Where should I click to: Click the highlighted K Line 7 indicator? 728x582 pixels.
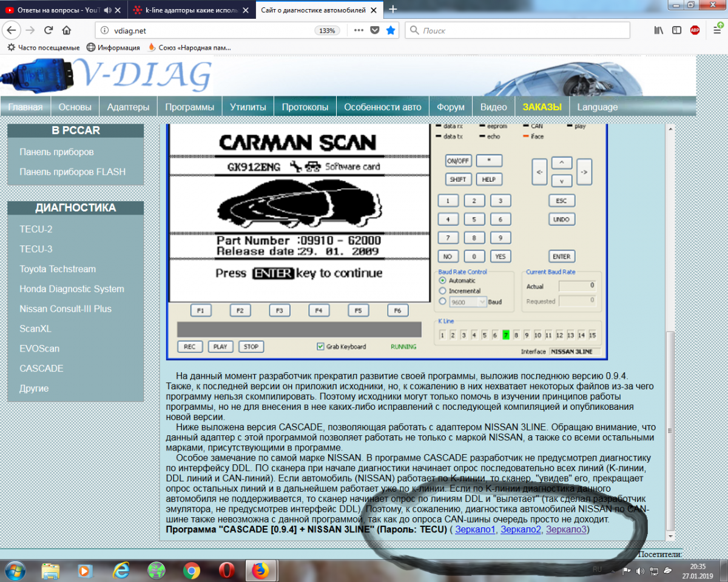point(505,335)
